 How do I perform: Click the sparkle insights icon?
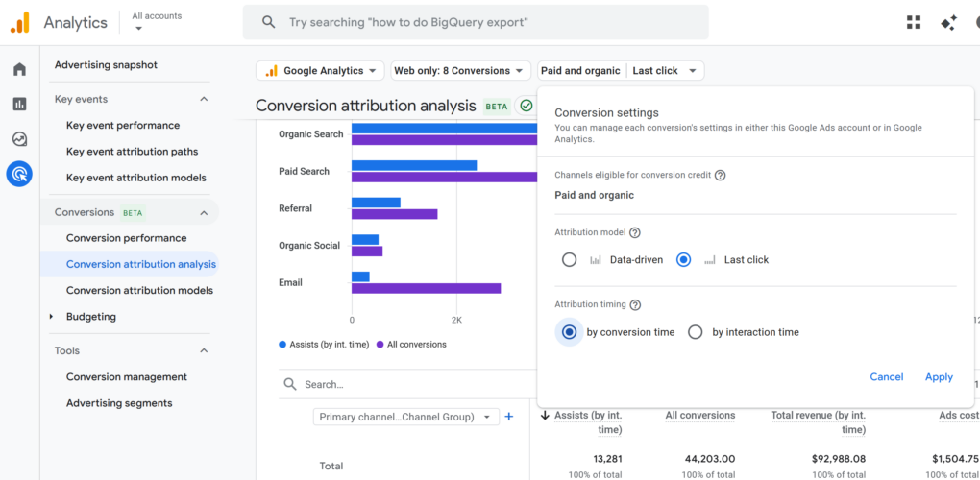point(948,22)
